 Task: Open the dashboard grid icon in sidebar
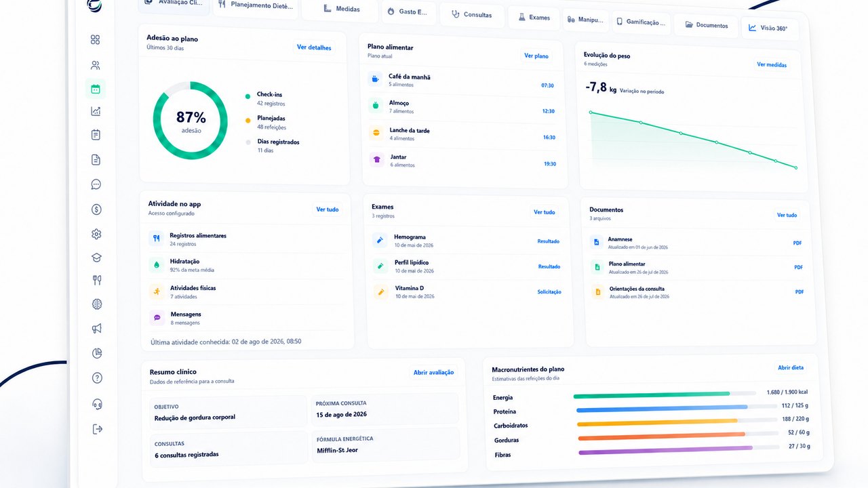(95, 40)
